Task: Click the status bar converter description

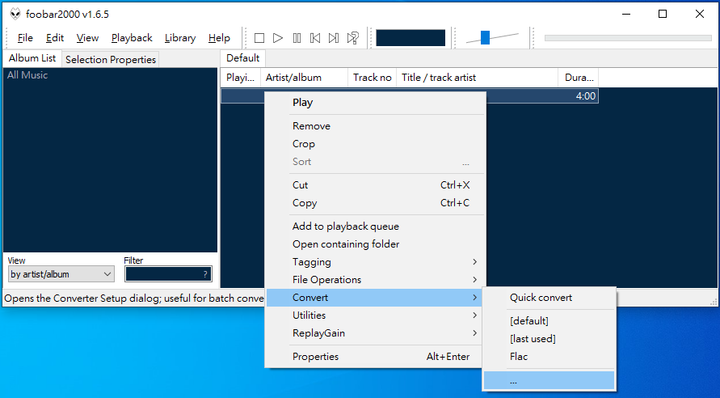Action: point(134,298)
